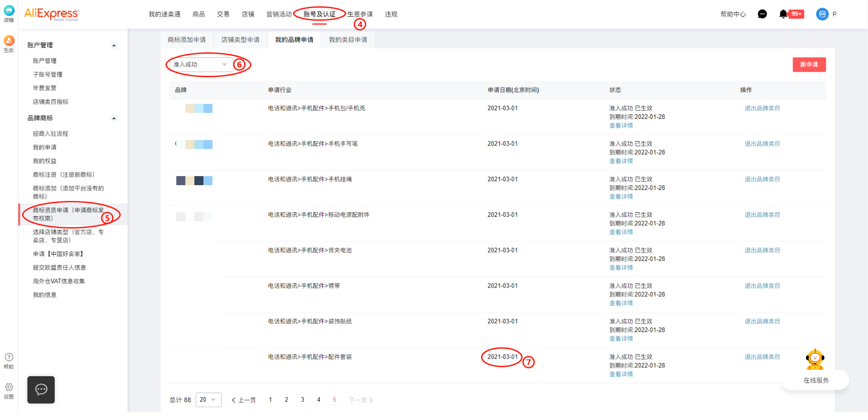
Task: Open the notifications bell icon
Action: pos(783,14)
